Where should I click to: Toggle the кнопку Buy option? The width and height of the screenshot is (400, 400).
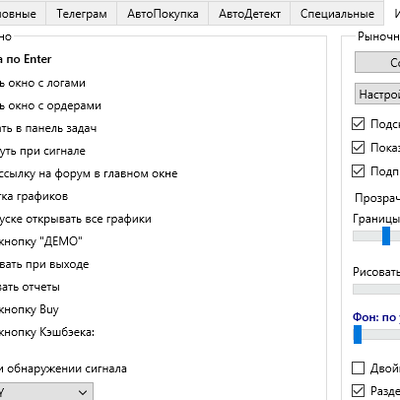pyautogui.click(x=29, y=309)
